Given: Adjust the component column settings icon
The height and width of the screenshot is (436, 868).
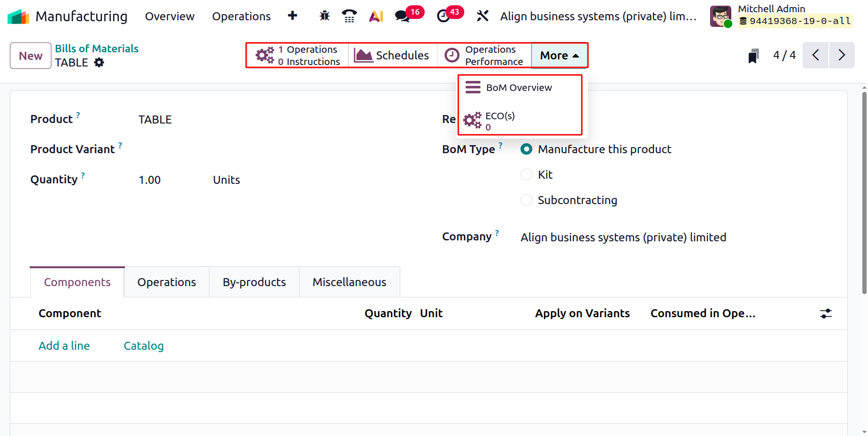Looking at the screenshot, I should point(826,313).
